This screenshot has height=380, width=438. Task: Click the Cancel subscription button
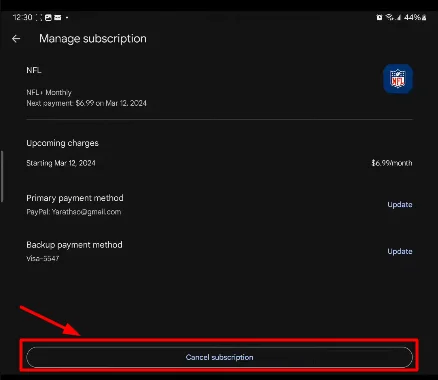(219, 357)
